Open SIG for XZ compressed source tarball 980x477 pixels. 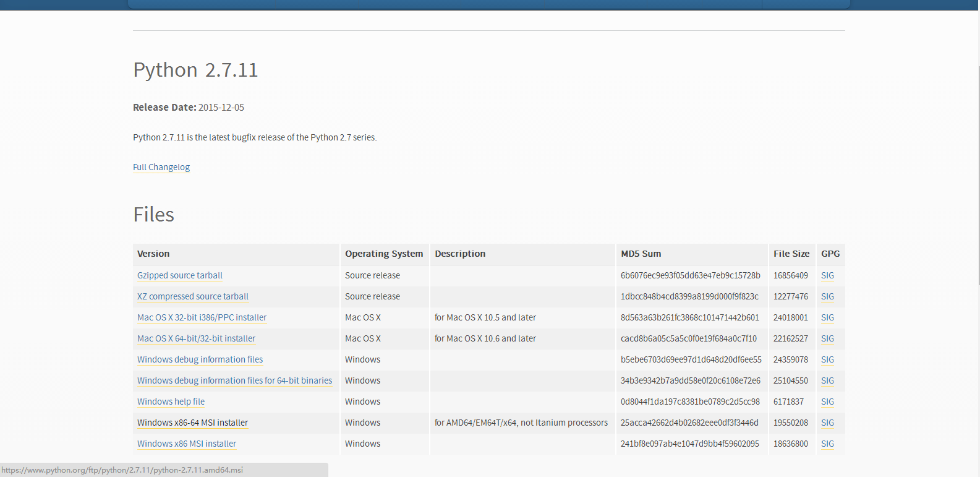(827, 296)
